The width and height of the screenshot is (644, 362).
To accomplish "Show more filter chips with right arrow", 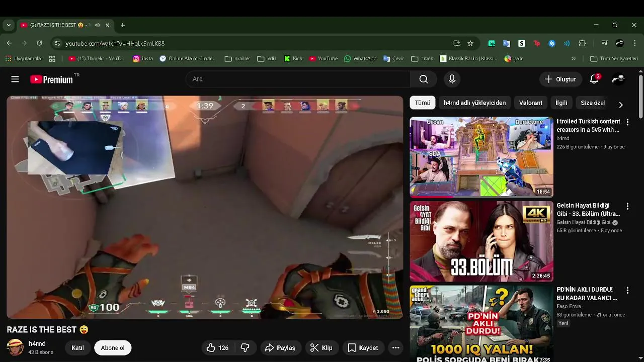I will (620, 105).
